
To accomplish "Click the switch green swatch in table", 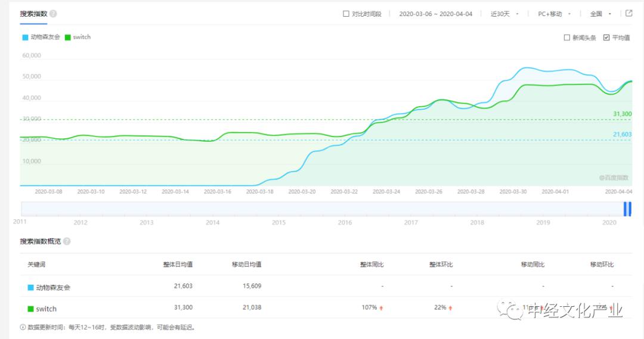I will coord(30,309).
